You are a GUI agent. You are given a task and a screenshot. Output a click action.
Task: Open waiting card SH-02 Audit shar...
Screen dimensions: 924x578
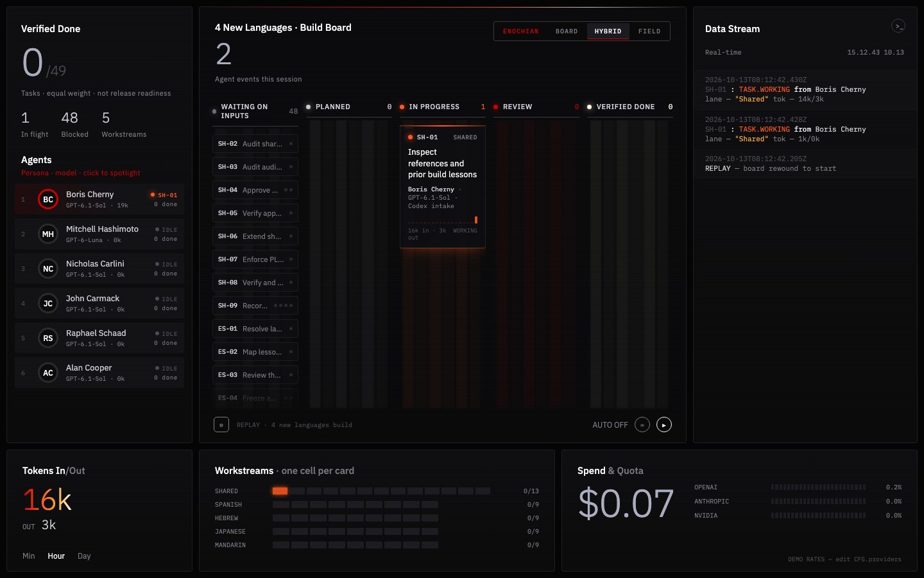pyautogui.click(x=255, y=144)
